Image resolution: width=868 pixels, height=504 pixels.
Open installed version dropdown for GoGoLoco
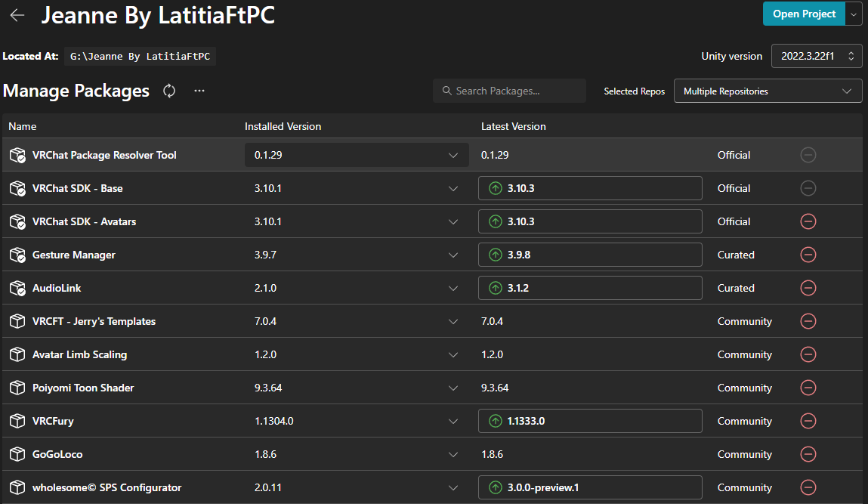[357, 454]
